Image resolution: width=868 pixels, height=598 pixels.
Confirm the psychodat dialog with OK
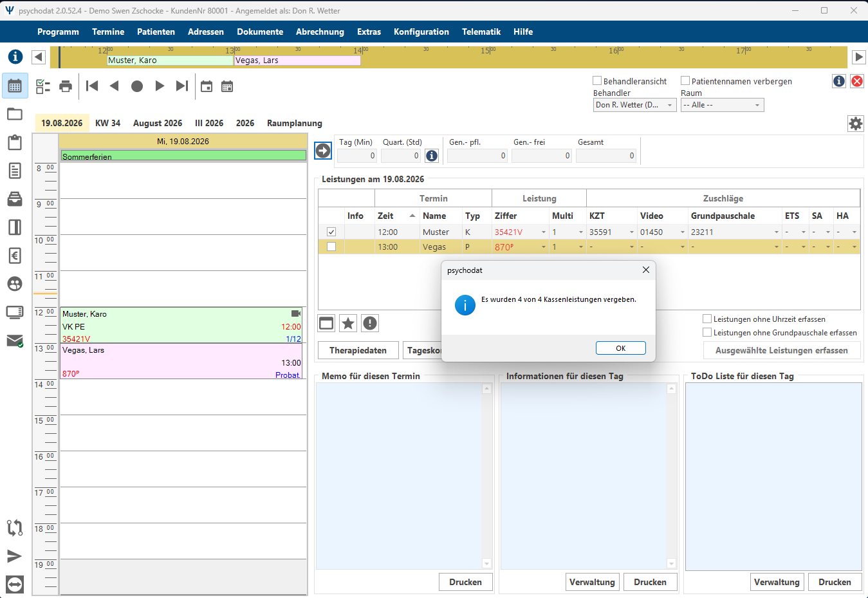(x=621, y=348)
